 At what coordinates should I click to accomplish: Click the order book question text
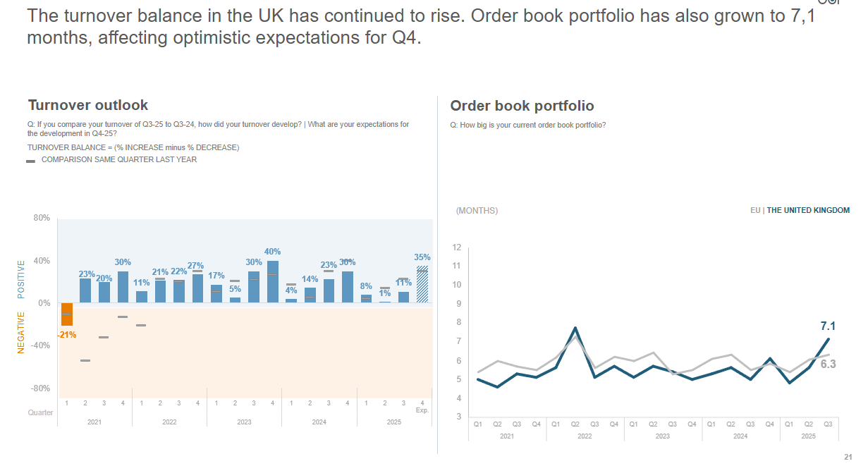click(528, 125)
